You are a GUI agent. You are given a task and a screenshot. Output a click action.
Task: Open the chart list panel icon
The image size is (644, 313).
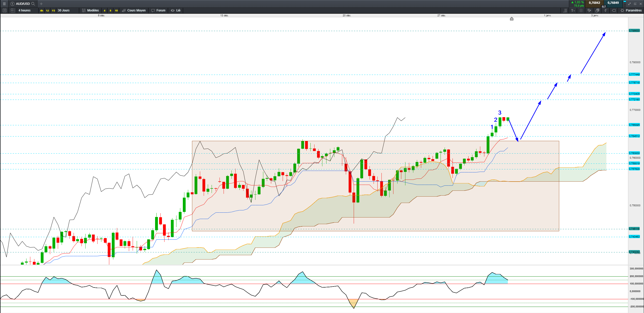[x=4, y=10]
